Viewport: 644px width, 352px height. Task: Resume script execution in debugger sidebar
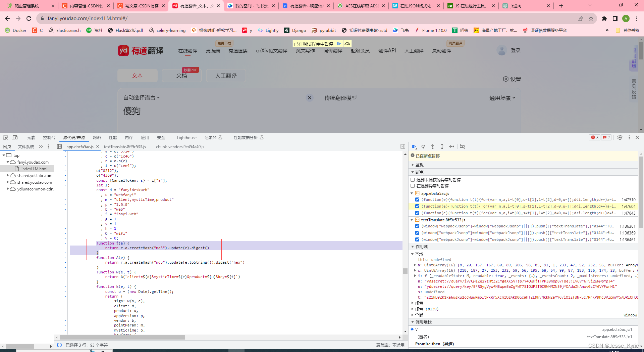[414, 146]
